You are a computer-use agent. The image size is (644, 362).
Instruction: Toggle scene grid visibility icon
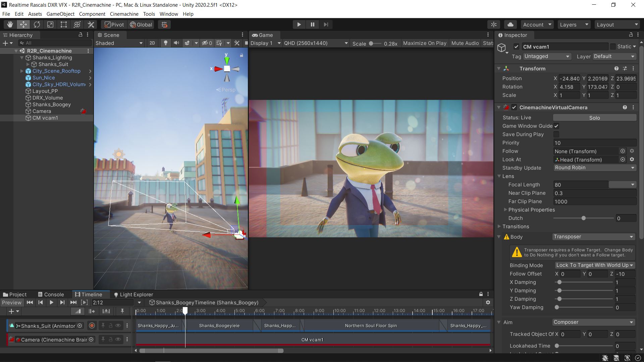point(219,43)
